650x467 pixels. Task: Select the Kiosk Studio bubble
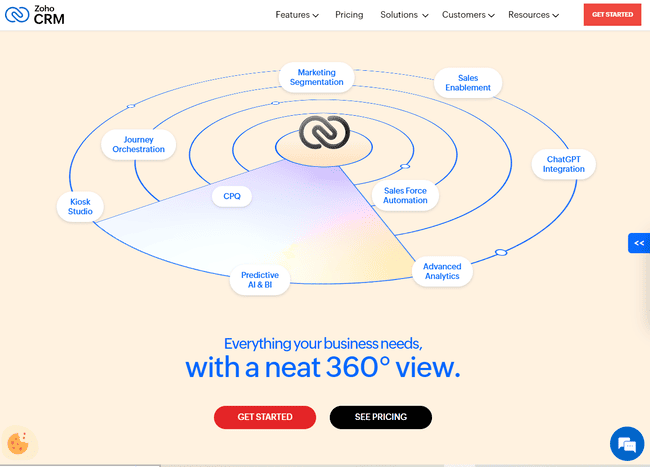(x=80, y=206)
